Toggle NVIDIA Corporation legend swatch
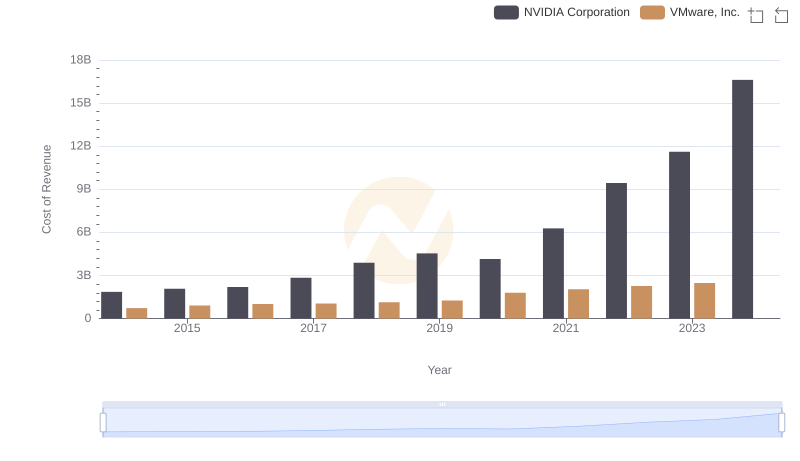800x461 pixels. tap(506, 12)
